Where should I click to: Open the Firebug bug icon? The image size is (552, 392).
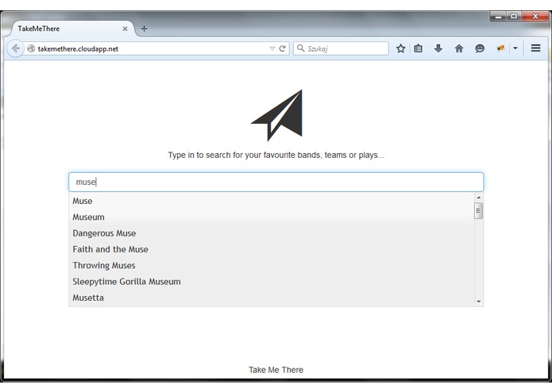(x=500, y=48)
